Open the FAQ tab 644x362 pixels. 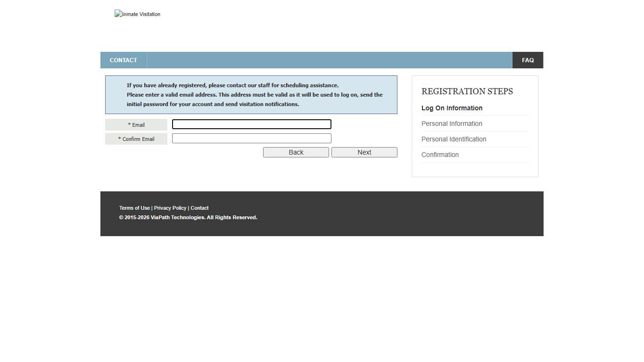pos(528,60)
